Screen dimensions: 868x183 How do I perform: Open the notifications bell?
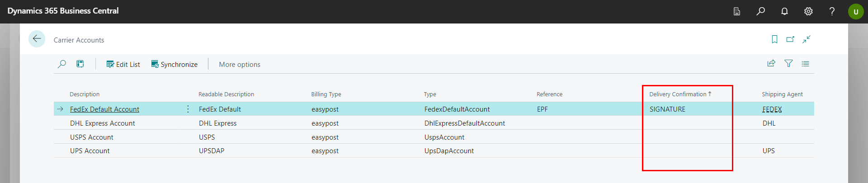pyautogui.click(x=784, y=11)
